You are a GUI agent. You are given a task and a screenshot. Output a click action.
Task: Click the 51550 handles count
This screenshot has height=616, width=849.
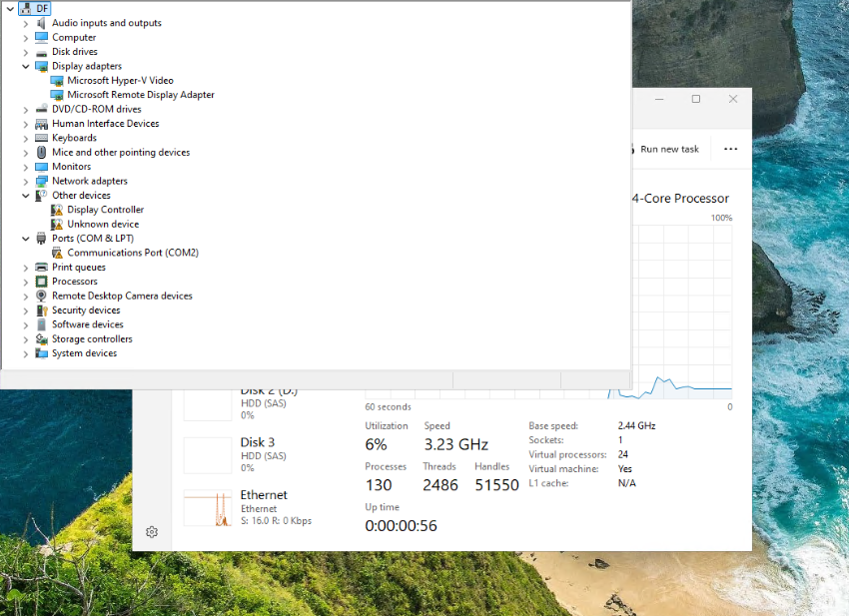pos(496,485)
